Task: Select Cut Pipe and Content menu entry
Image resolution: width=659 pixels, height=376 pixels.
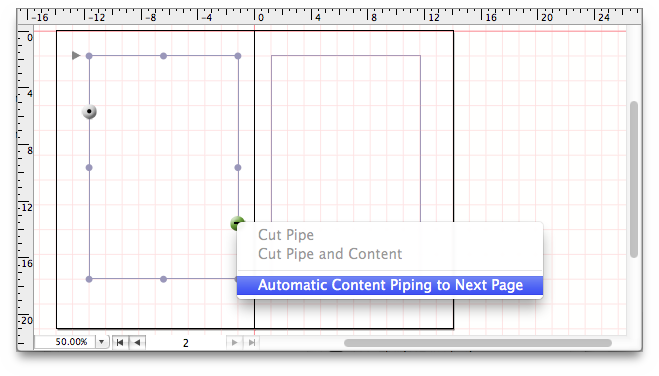Action: coord(330,254)
